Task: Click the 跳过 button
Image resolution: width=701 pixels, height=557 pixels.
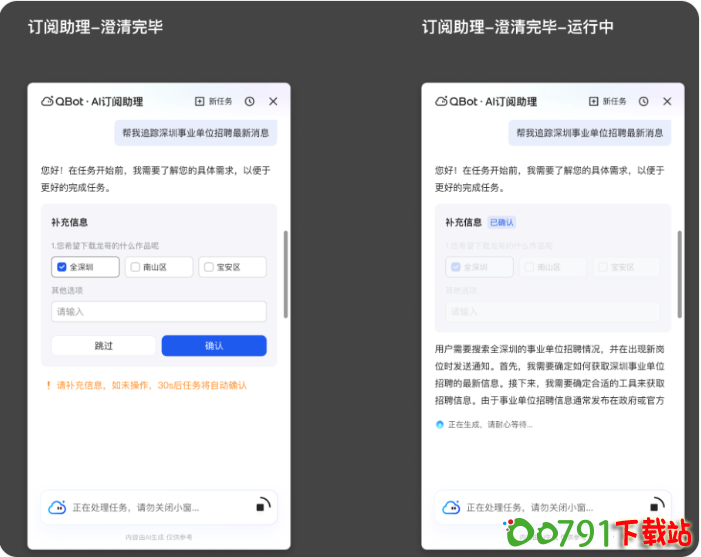Action: click(104, 346)
